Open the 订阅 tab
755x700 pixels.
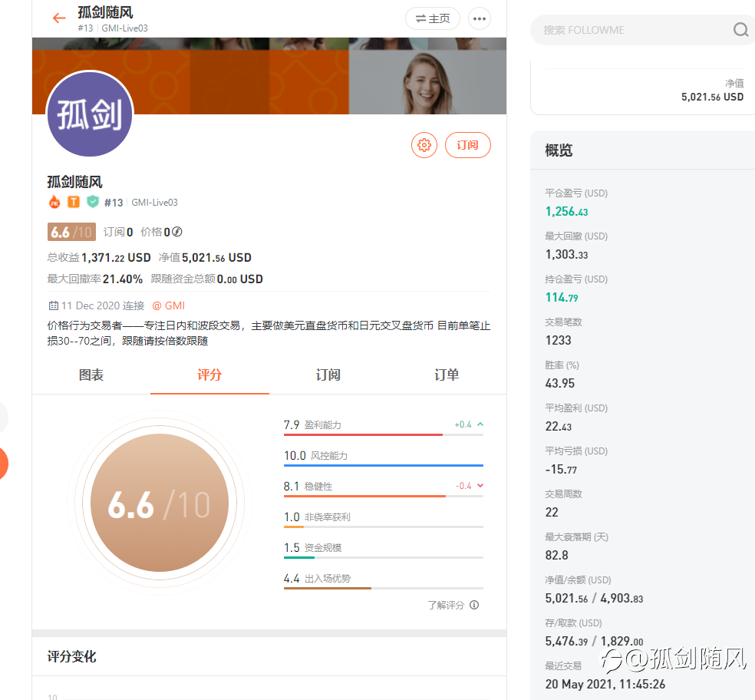[x=328, y=375]
